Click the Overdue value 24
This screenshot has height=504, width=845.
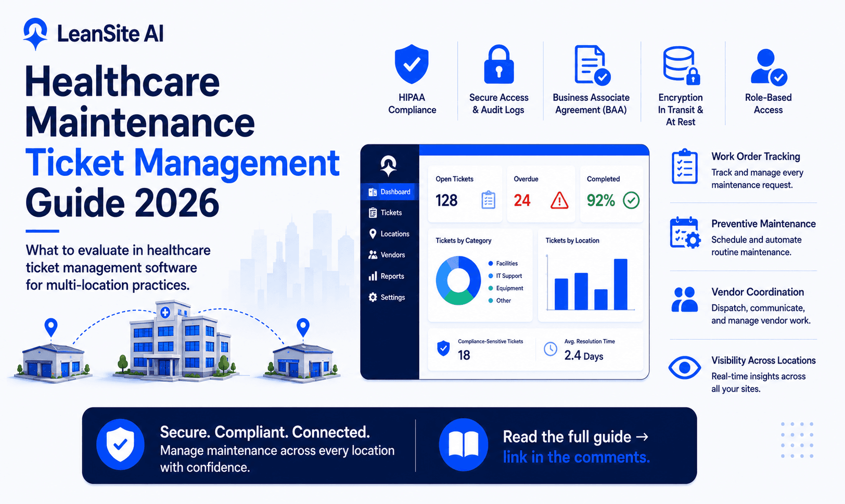[522, 200]
